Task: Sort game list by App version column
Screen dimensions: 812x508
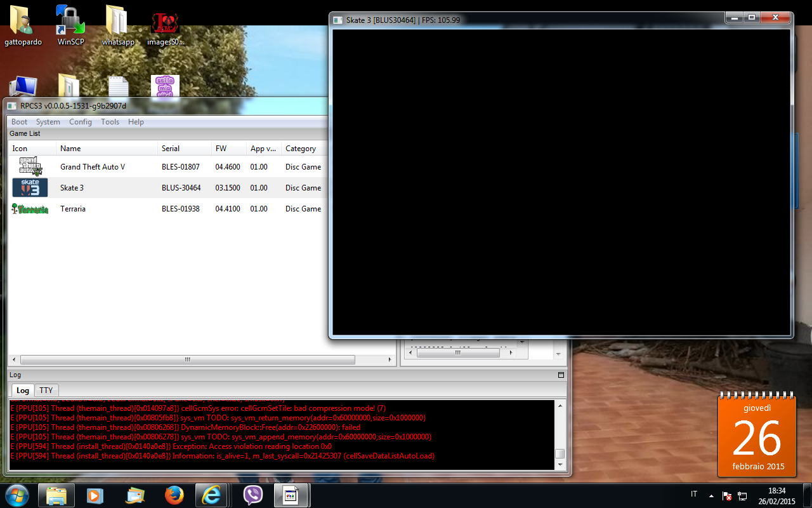Action: point(263,149)
